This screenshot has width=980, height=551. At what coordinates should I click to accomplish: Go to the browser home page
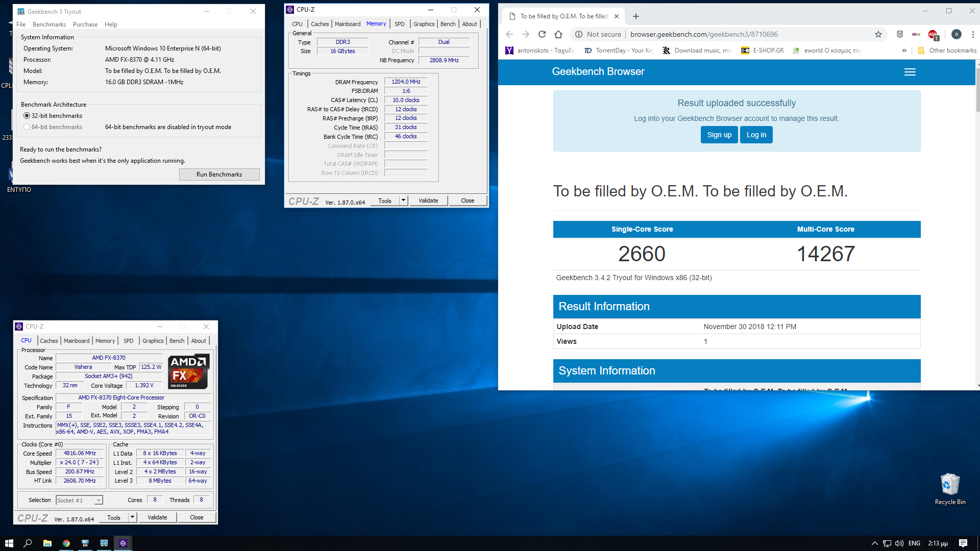click(x=558, y=34)
